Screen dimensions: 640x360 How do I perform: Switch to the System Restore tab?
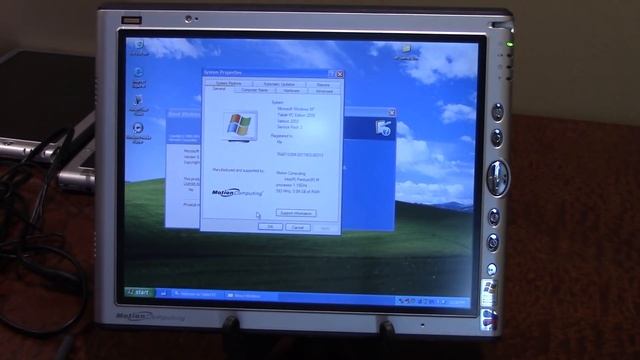coord(229,83)
